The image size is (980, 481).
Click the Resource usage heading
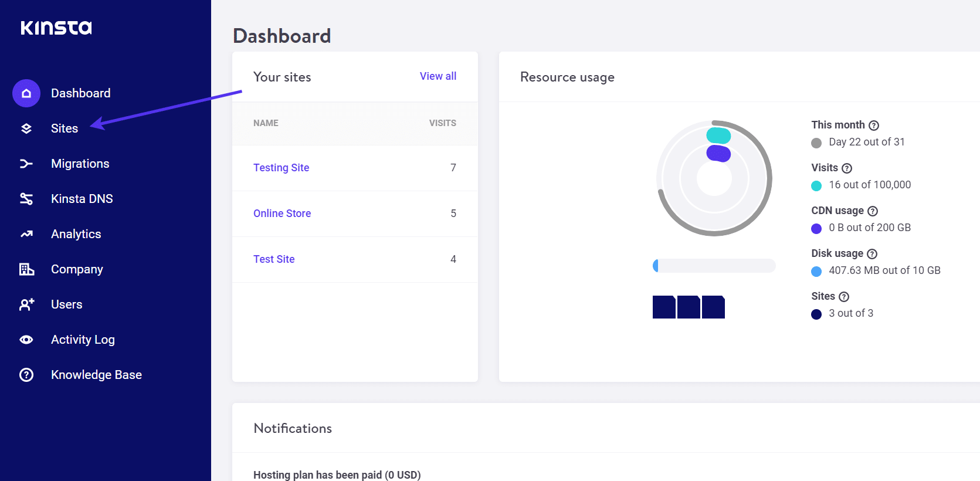click(x=567, y=77)
